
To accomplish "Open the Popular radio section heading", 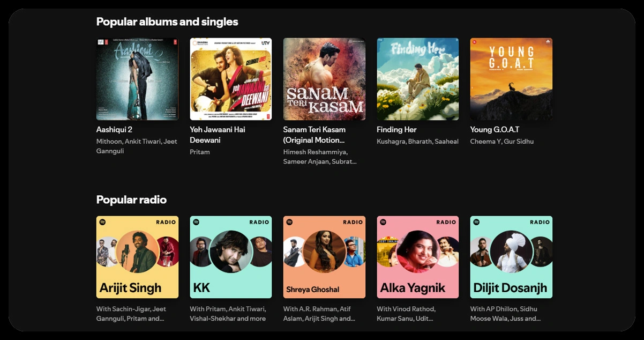I will 131,200.
